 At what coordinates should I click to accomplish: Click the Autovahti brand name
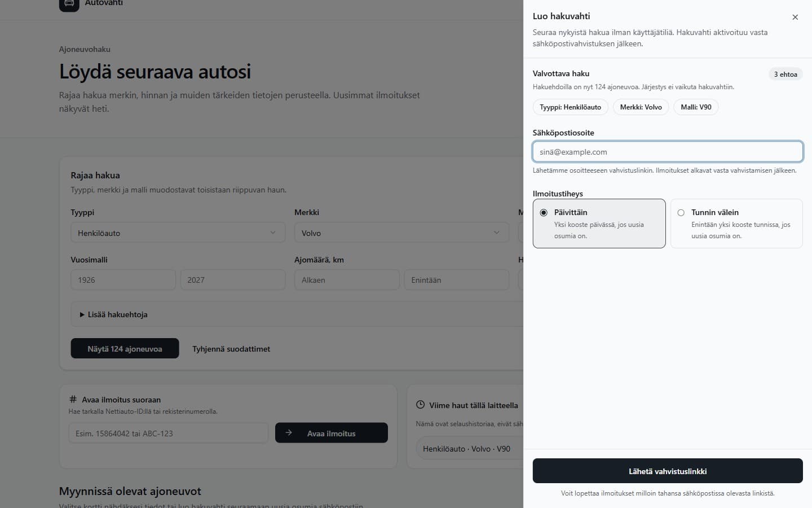point(104,3)
